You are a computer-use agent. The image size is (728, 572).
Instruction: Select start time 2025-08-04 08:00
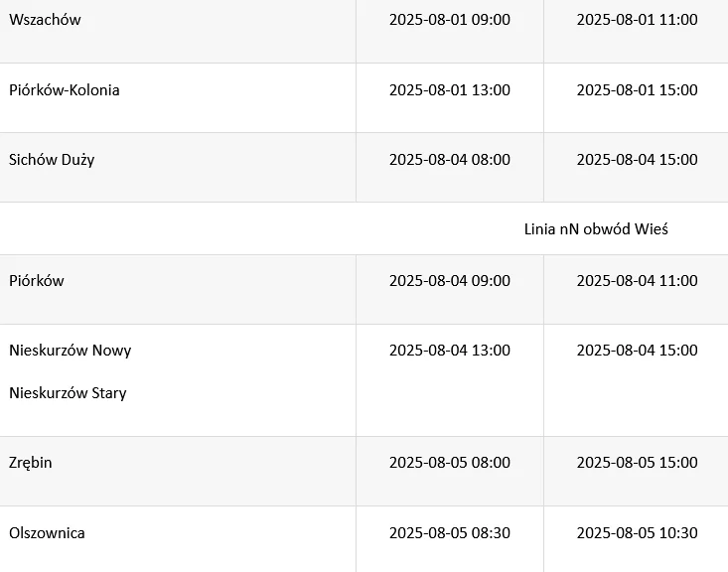[450, 159]
